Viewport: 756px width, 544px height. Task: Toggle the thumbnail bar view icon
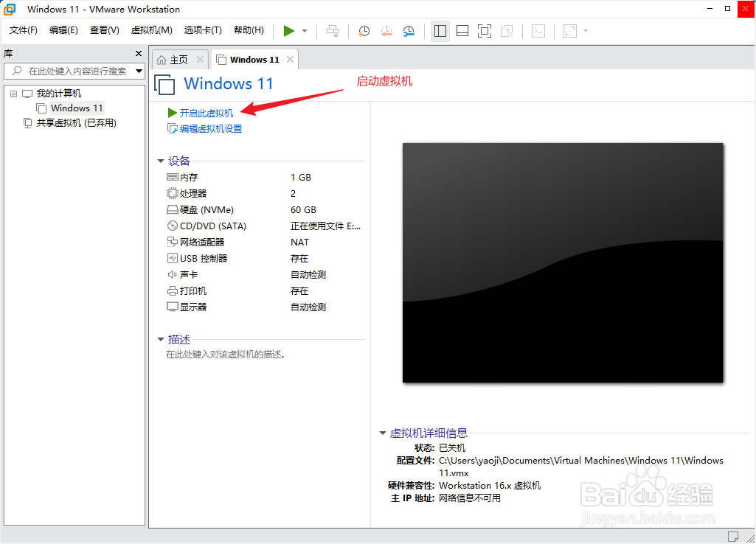462,31
